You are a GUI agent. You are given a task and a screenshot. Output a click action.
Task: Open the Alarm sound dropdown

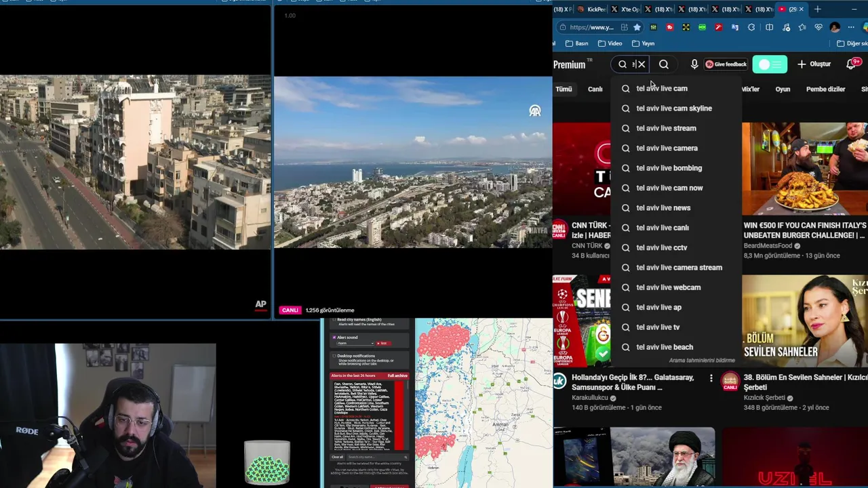point(355,343)
